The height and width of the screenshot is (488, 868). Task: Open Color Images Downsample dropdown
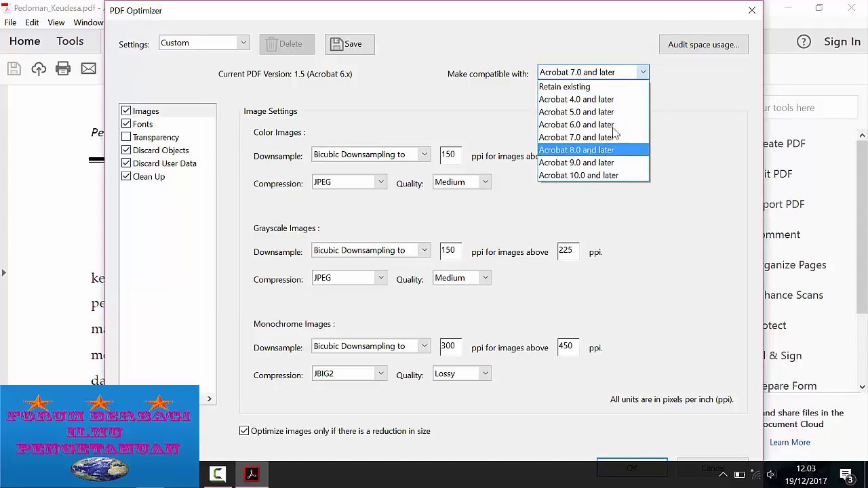coord(371,155)
